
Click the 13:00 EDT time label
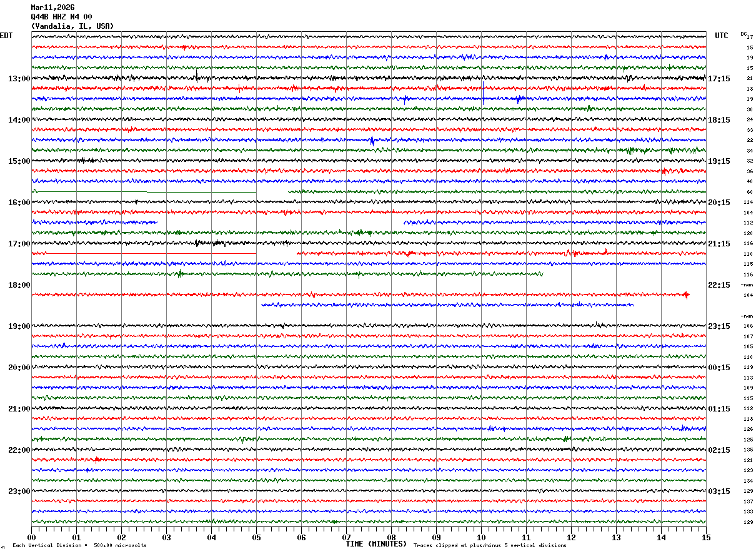[x=19, y=79]
